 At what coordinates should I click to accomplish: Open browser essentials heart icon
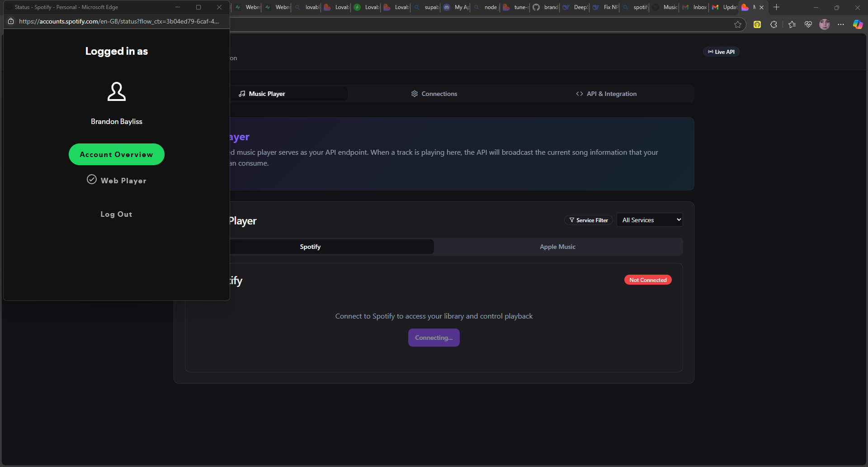808,24
